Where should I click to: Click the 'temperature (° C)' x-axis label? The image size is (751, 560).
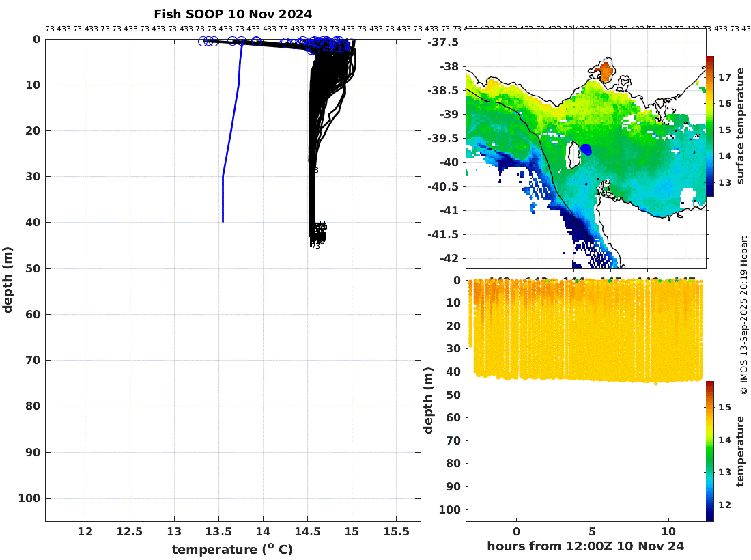232,550
